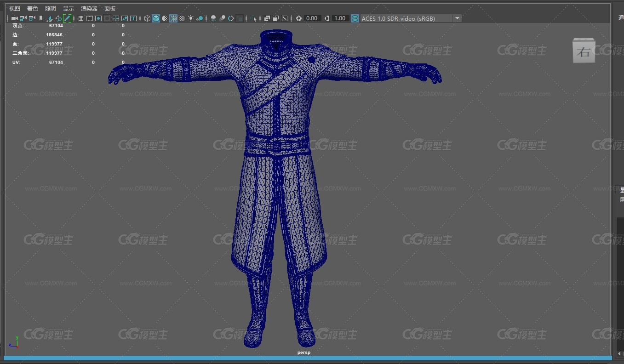
Task: Click the 边 count 186846
Action: click(x=54, y=35)
